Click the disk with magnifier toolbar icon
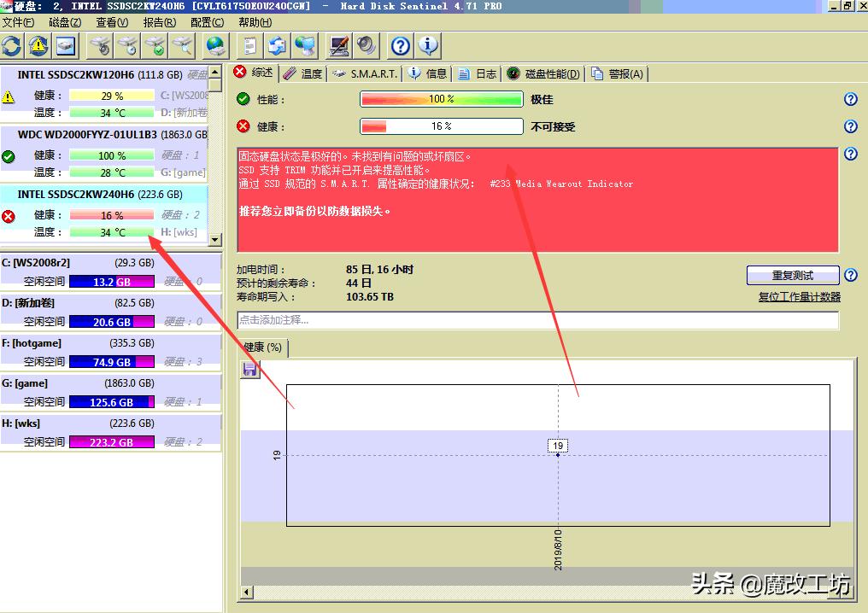 click(x=183, y=45)
